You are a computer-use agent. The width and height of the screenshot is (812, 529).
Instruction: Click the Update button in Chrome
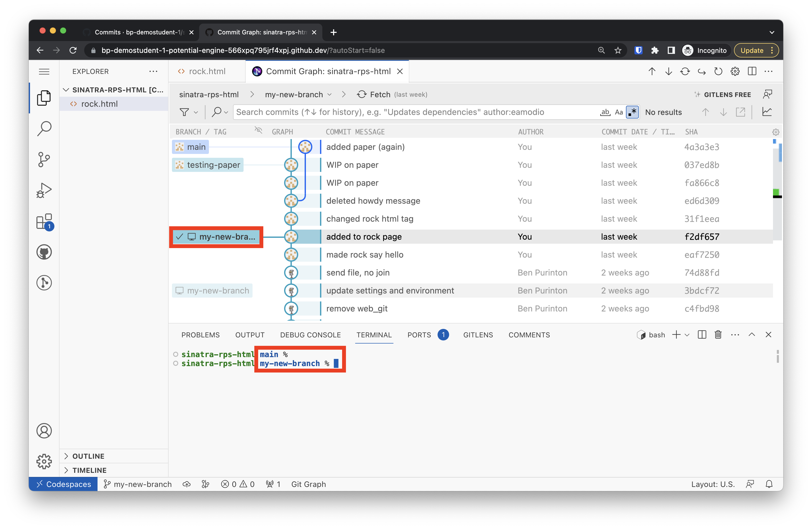click(756, 50)
